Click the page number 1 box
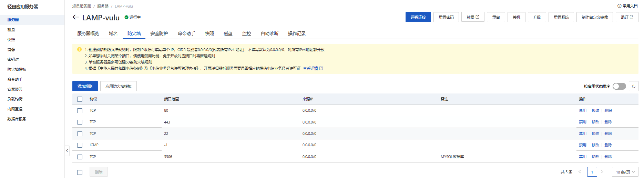Viewport: 644px width, 178px height. pos(592,172)
